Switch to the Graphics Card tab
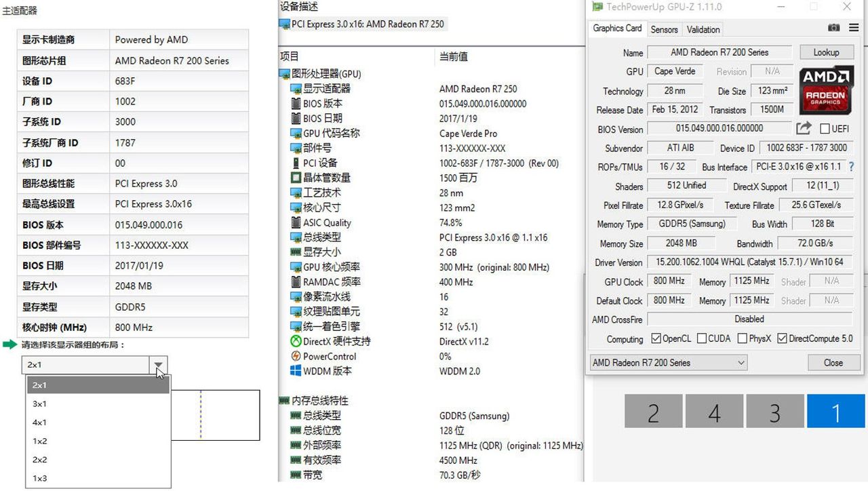 point(617,28)
